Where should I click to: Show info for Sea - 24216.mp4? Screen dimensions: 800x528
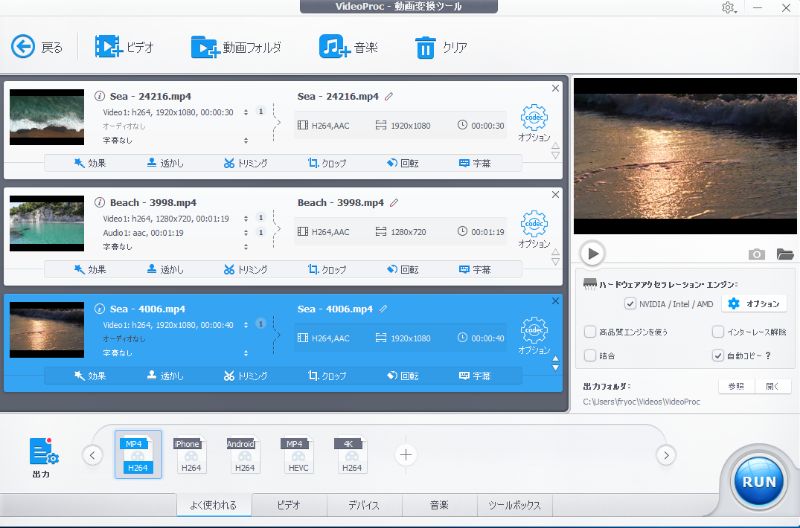pos(99,96)
